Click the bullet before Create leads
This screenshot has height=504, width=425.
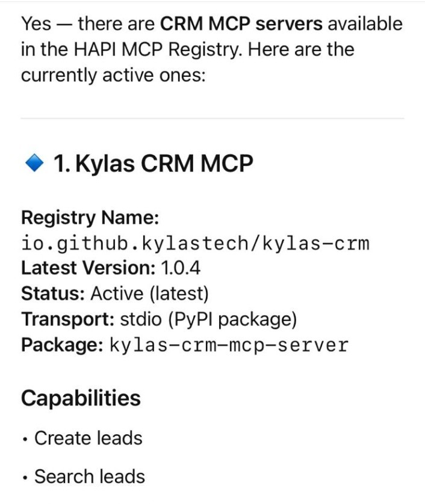click(x=25, y=440)
